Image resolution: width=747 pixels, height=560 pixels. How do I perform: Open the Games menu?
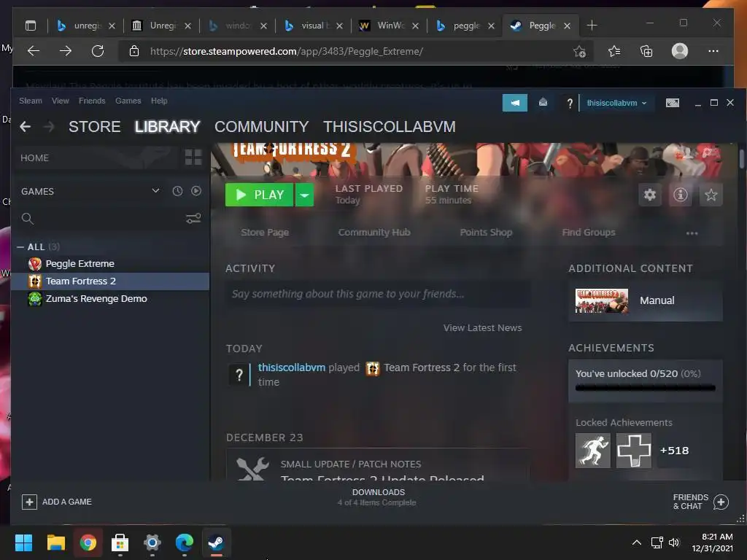click(x=128, y=101)
